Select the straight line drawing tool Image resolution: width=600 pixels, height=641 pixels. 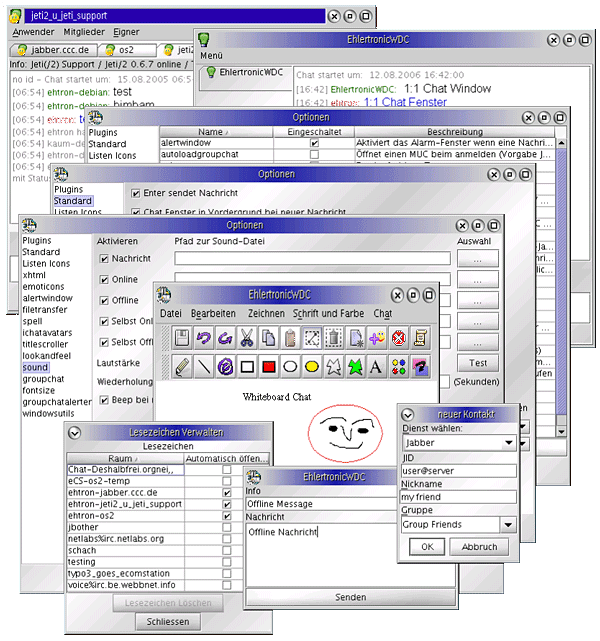click(204, 367)
